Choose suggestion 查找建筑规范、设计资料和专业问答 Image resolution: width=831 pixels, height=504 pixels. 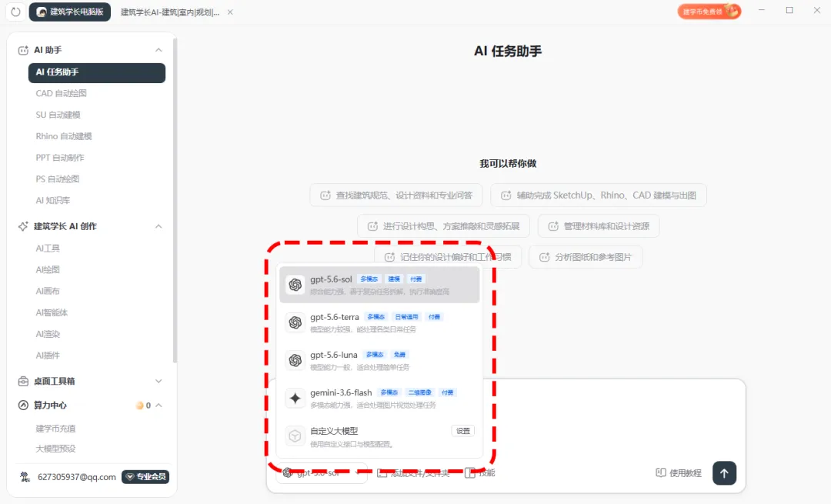pos(396,195)
